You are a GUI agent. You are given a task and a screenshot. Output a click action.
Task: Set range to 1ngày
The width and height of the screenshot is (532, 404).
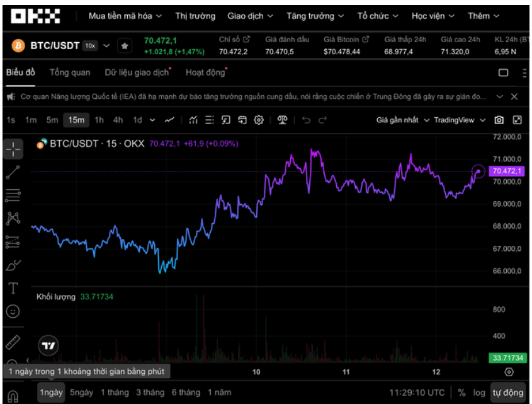51,393
